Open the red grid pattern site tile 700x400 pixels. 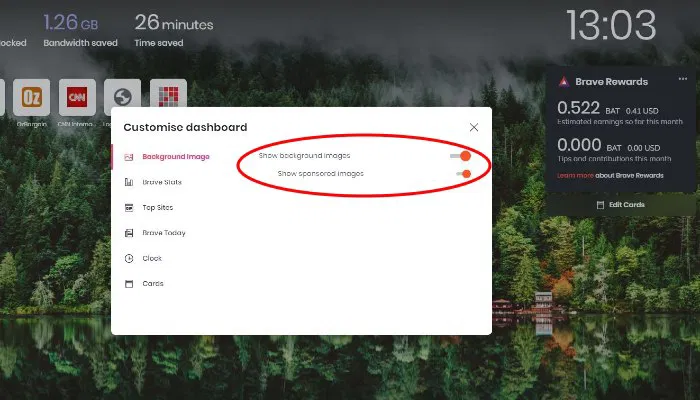[168, 98]
